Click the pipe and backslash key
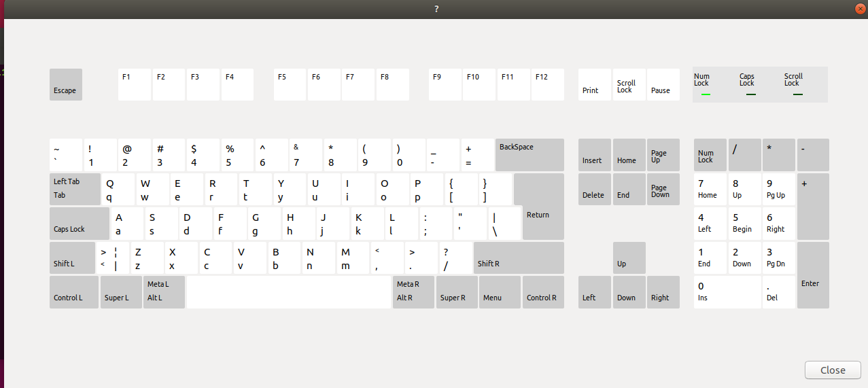 tap(504, 224)
